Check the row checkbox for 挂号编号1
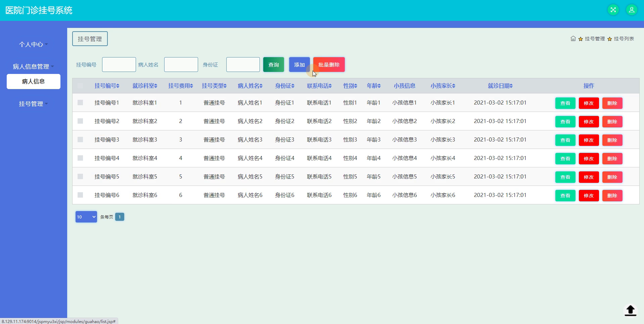 point(80,103)
